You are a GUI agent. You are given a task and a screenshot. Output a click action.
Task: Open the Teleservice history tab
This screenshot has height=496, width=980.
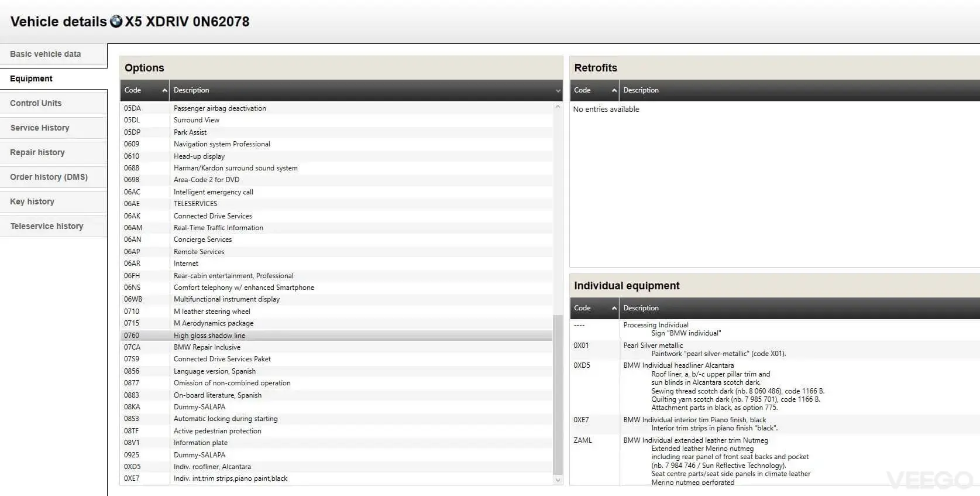click(53, 226)
